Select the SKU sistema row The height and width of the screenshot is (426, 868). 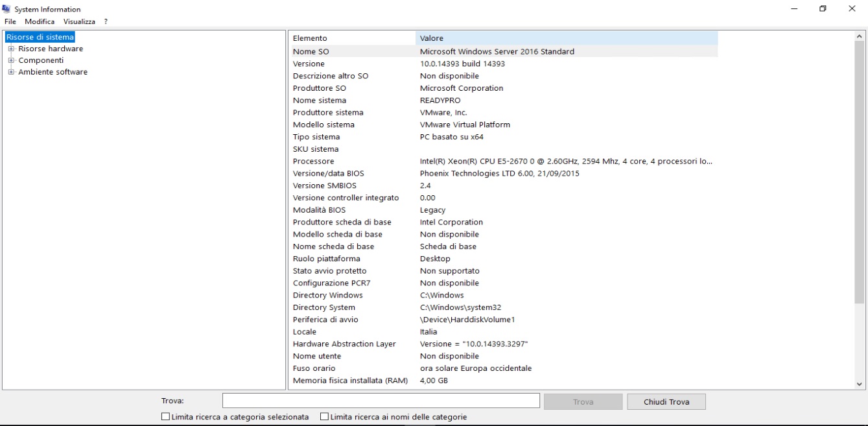coord(503,149)
